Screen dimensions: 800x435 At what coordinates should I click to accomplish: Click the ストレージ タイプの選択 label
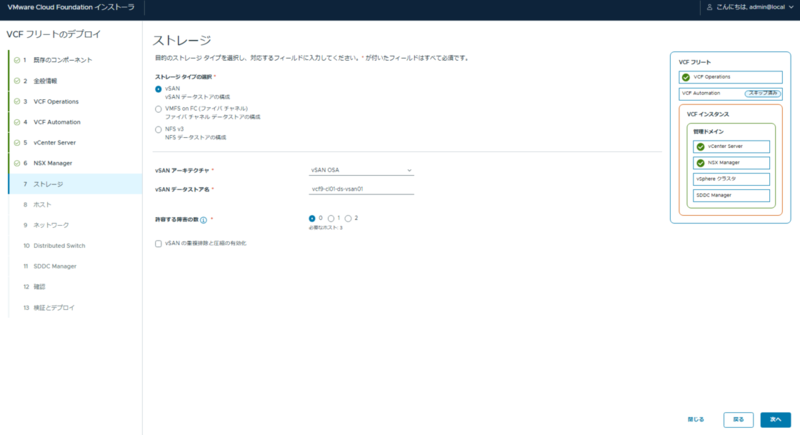click(183, 77)
